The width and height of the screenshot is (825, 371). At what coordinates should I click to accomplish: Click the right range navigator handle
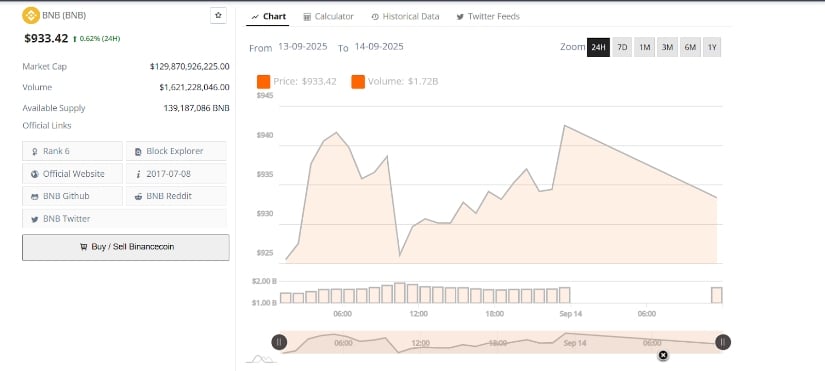[723, 342]
